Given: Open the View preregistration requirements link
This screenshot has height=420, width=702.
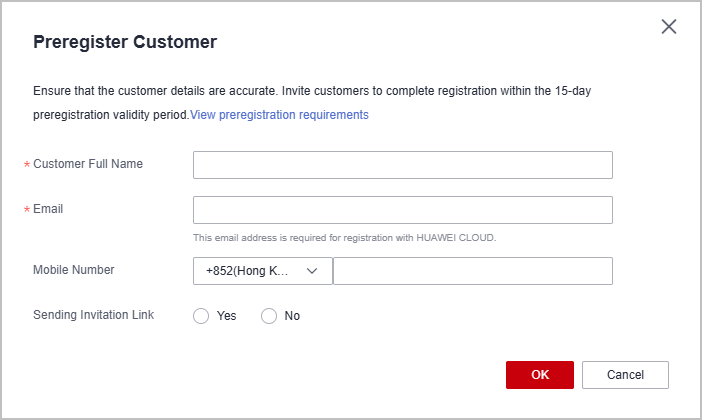Looking at the screenshot, I should (x=279, y=115).
